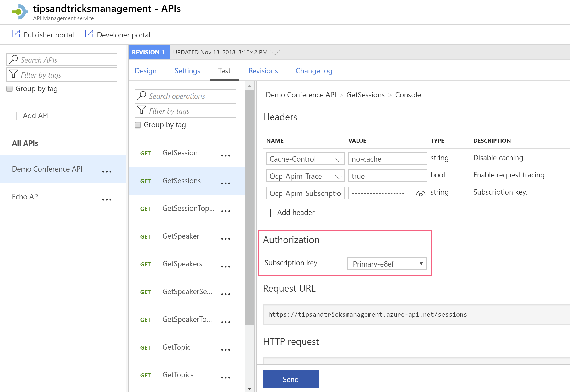
Task: Reveal the subscription key with the eye icon
Action: [x=421, y=194]
